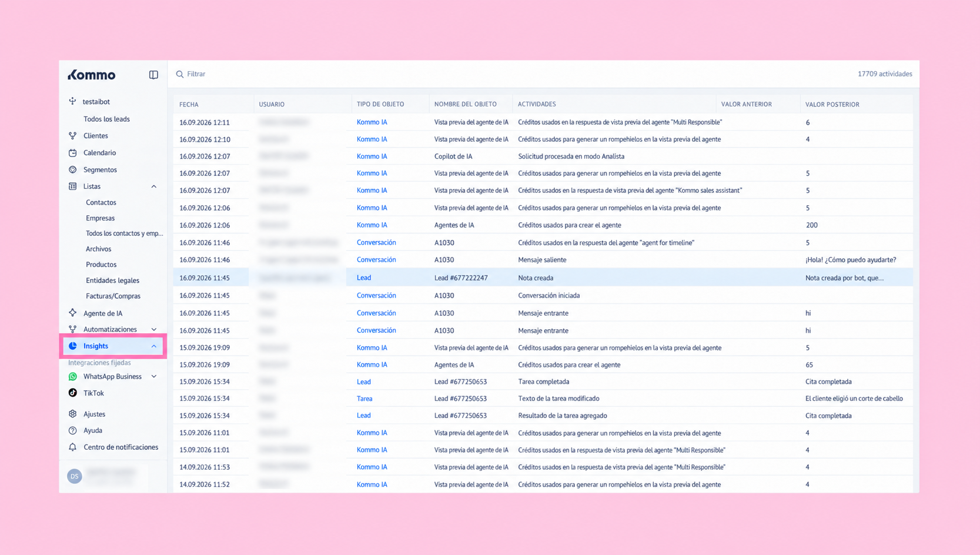Open Lead link in 16.09.2026 11:45 row

[x=364, y=277]
